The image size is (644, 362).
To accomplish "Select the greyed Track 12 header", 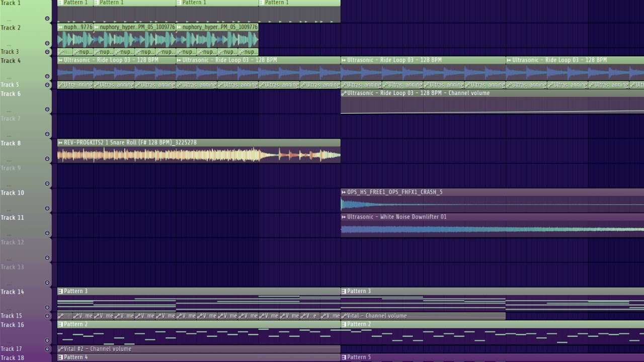I will click(x=12, y=242).
